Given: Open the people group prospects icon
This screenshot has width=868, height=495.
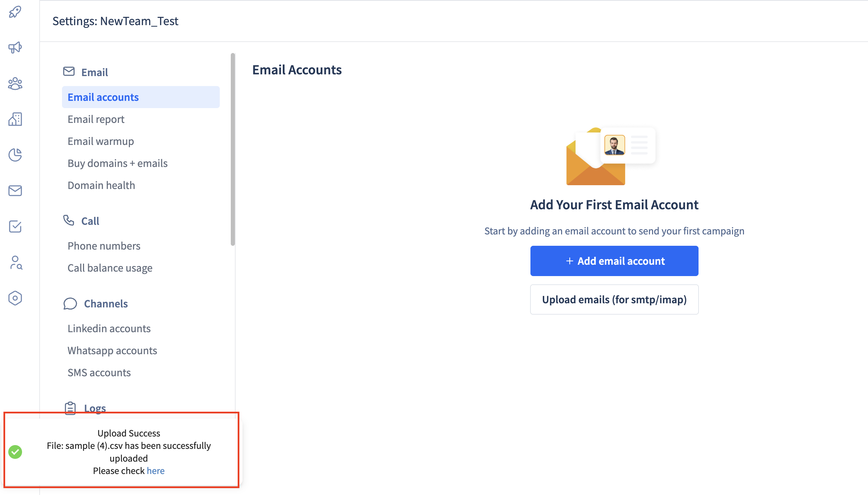Looking at the screenshot, I should tap(15, 83).
